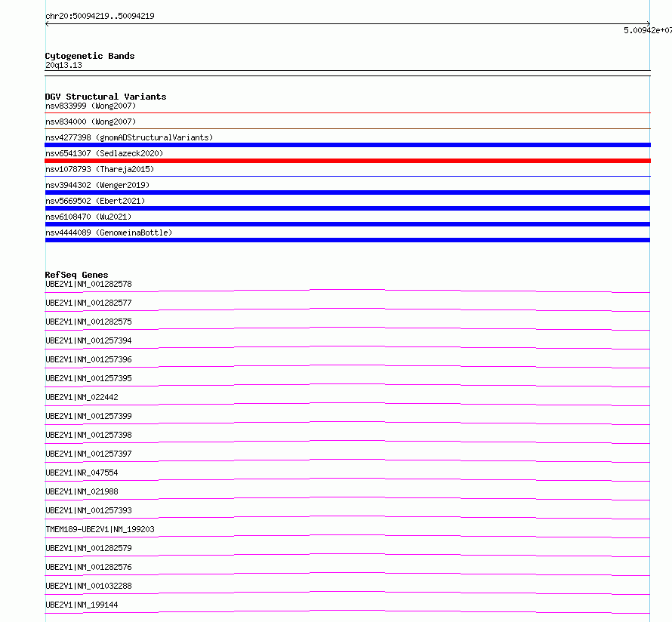Select transcript UBE2V1|NM_001282579
The width and height of the screenshot is (672, 622).
click(88, 548)
